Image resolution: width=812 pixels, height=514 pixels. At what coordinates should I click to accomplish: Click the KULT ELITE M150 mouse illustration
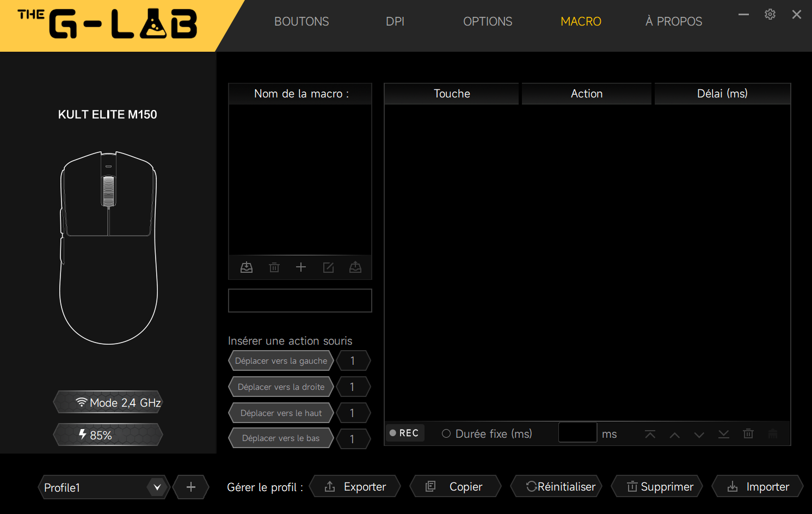(108, 248)
